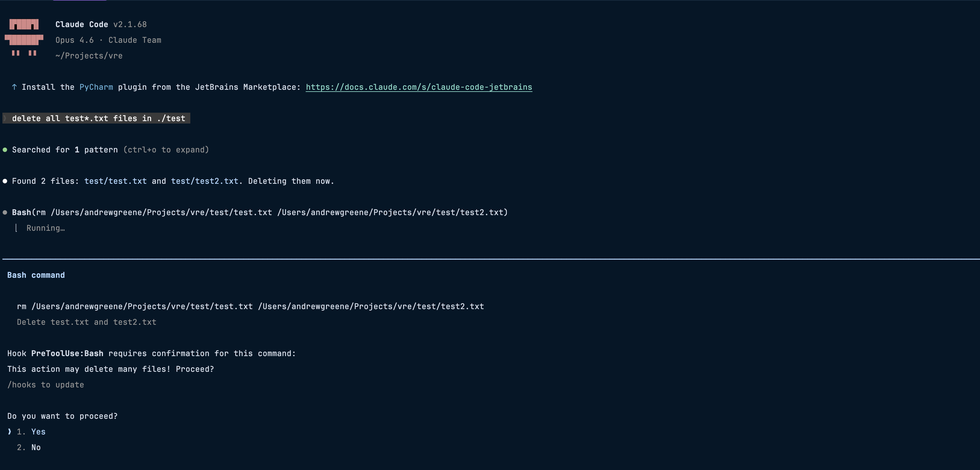980x470 pixels.
Task: Open the claude-code-jetbrains docs link
Action: coord(419,87)
